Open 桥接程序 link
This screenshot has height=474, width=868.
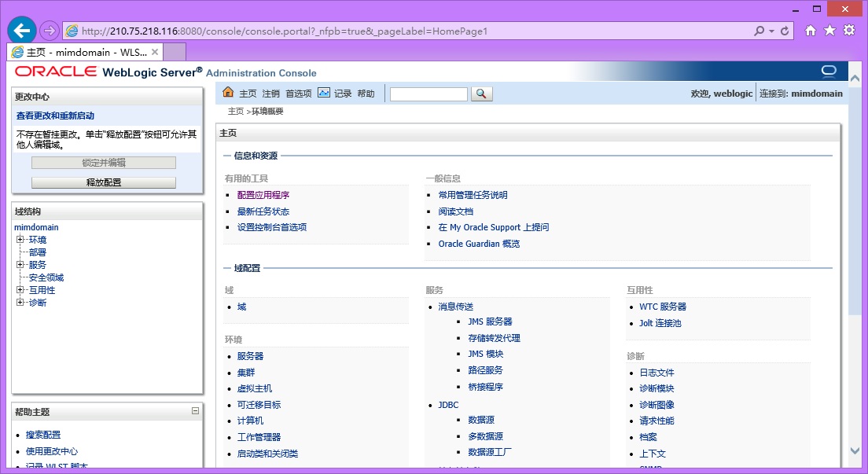[485, 387]
